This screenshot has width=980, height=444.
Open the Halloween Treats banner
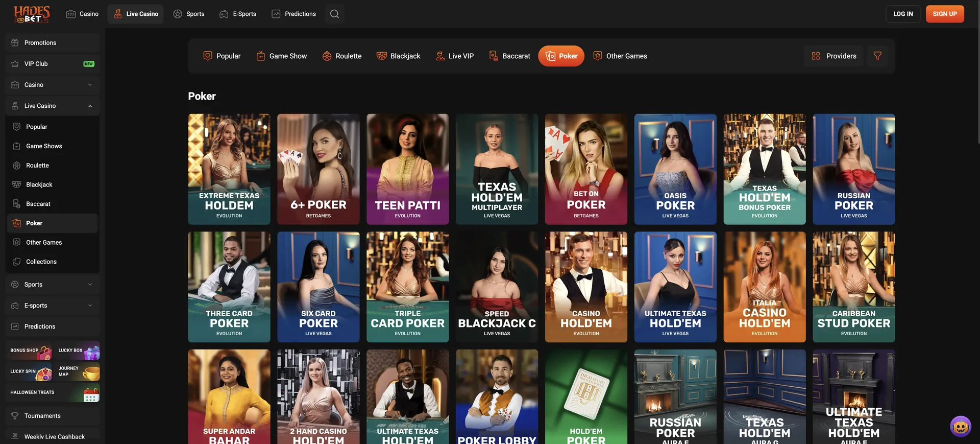54,392
